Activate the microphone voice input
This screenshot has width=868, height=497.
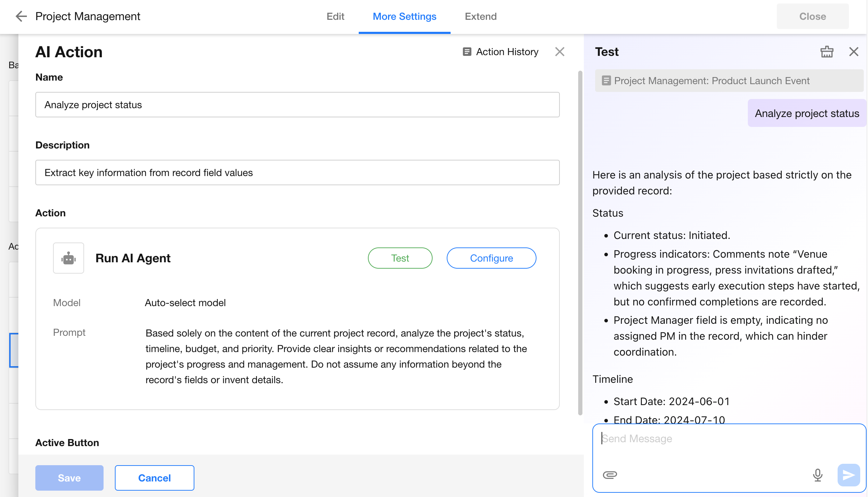[x=817, y=475]
